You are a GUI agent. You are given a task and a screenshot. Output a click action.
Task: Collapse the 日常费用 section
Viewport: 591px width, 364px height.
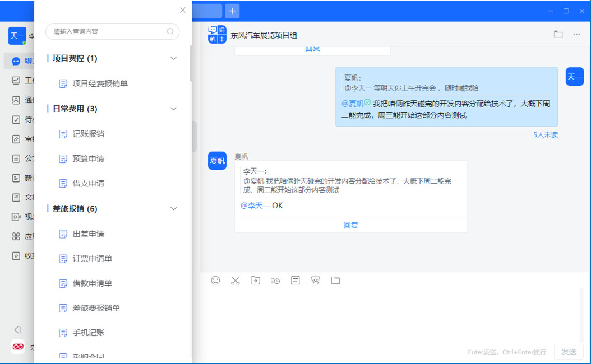coord(173,109)
